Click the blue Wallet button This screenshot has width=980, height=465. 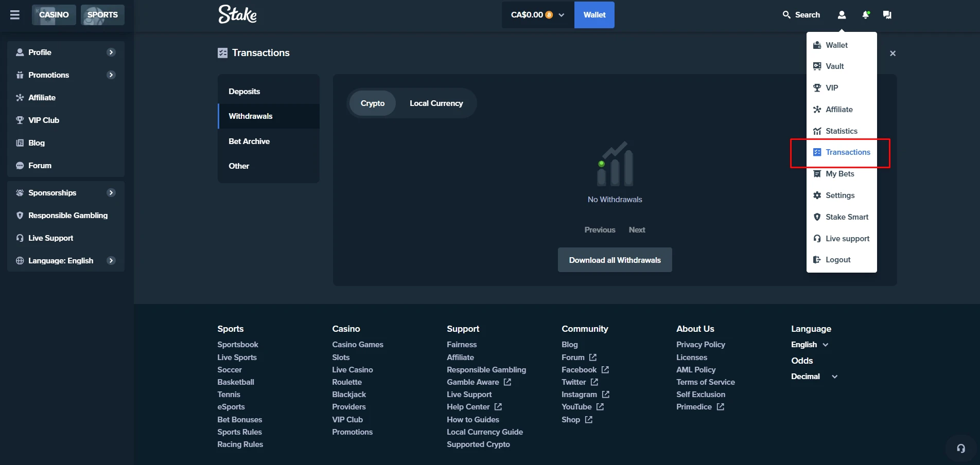(594, 15)
